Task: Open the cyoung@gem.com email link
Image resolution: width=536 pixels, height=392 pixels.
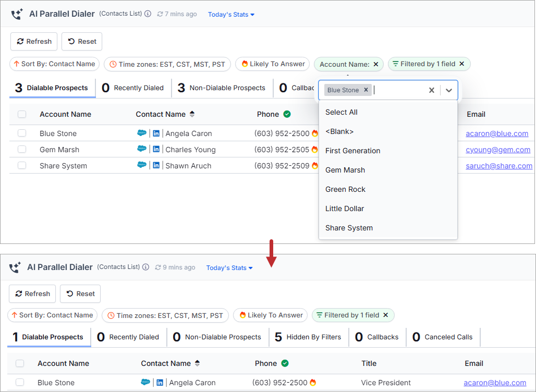Action: click(x=498, y=150)
